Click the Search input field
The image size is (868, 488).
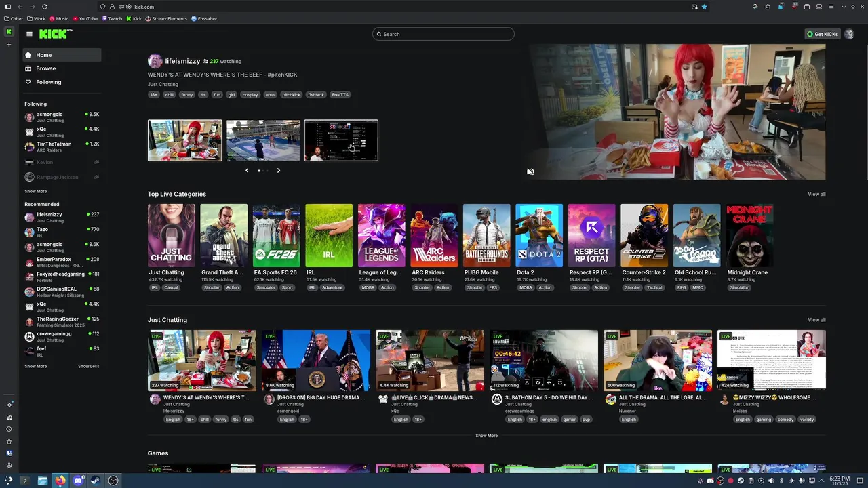443,34
